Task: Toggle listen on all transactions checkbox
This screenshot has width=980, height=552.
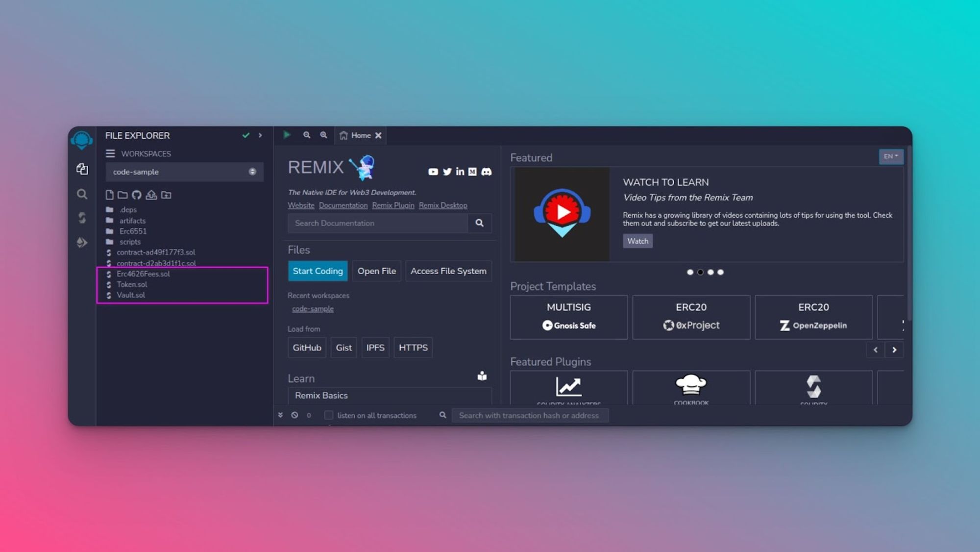Action: coord(329,415)
